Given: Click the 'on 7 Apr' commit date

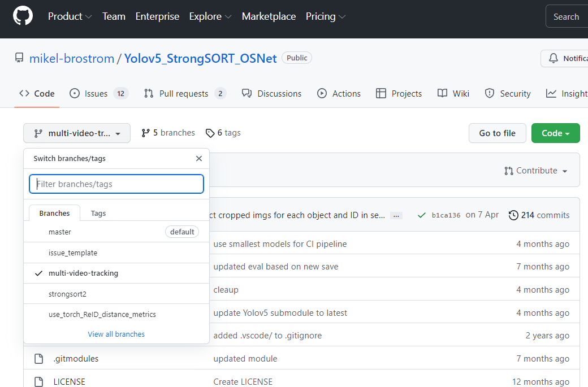Looking at the screenshot, I should pos(482,215).
